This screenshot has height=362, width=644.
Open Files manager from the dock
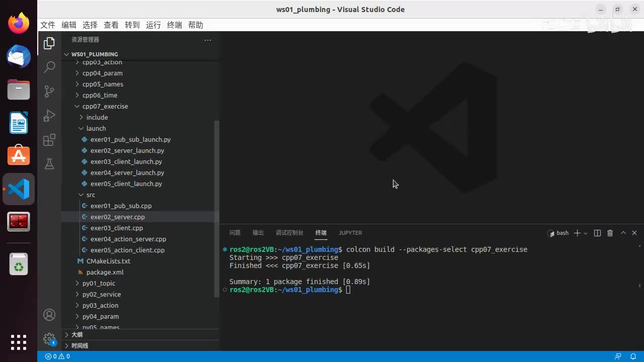click(x=19, y=89)
